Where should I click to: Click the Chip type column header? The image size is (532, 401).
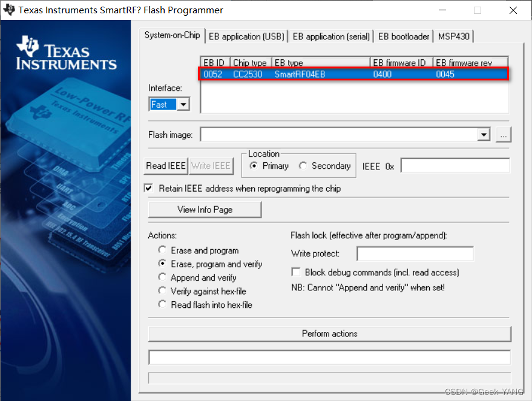click(x=251, y=62)
